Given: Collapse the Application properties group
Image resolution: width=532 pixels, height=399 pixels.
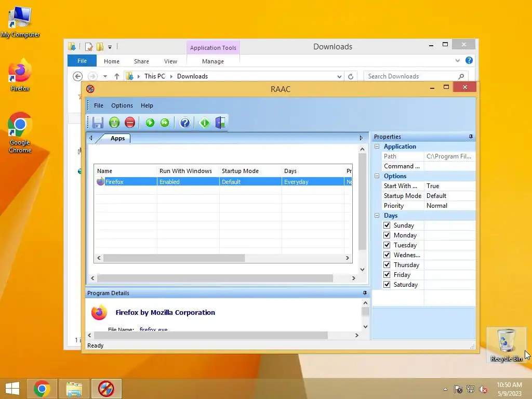Looking at the screenshot, I should tap(377, 147).
